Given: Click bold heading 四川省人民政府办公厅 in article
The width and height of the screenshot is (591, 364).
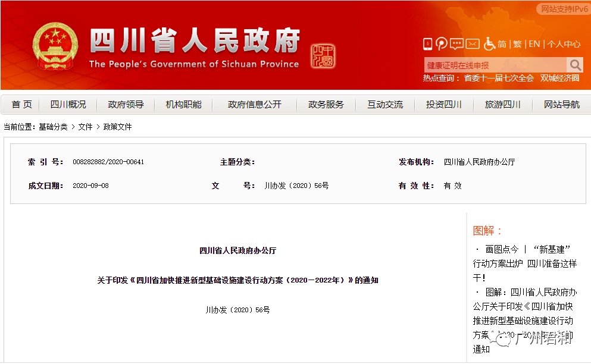Looking at the screenshot, I should [238, 250].
